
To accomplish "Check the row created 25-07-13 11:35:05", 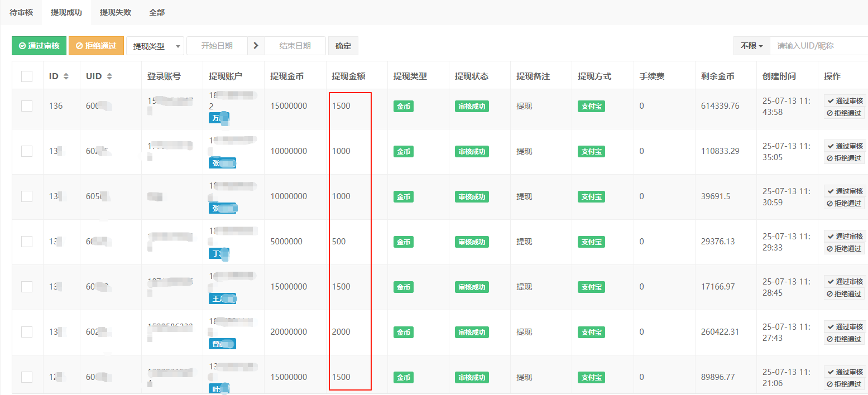I will point(27,151).
